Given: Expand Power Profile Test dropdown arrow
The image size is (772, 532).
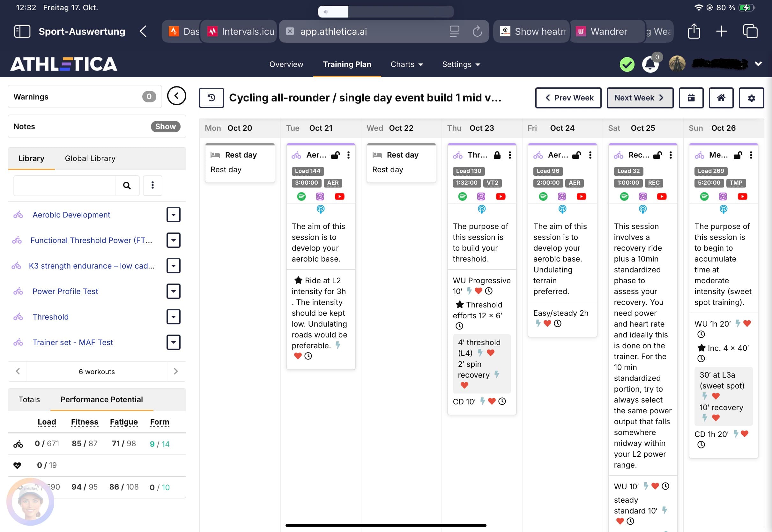Looking at the screenshot, I should click(x=173, y=291).
